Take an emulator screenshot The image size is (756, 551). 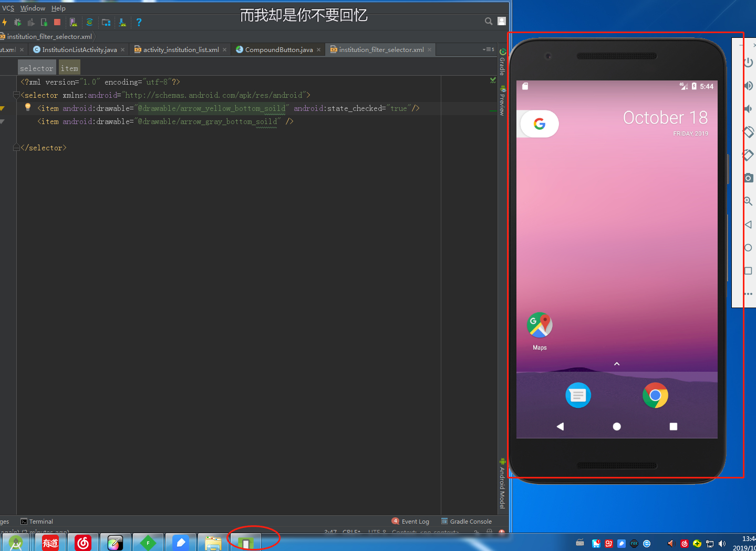(x=749, y=178)
